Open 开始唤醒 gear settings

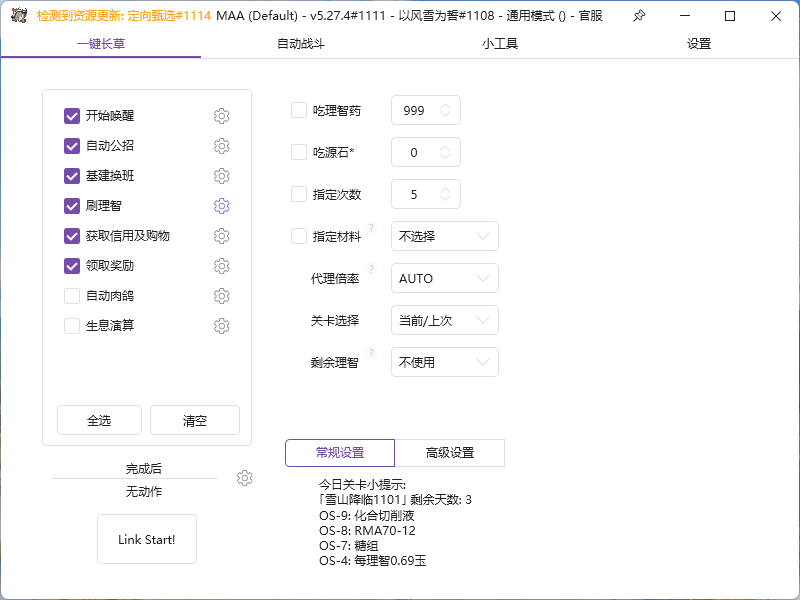point(221,116)
